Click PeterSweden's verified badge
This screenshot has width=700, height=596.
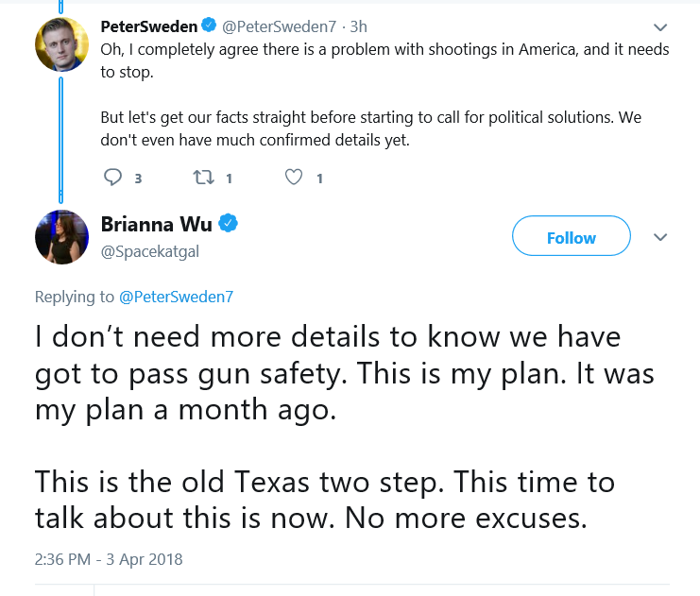pos(209,25)
